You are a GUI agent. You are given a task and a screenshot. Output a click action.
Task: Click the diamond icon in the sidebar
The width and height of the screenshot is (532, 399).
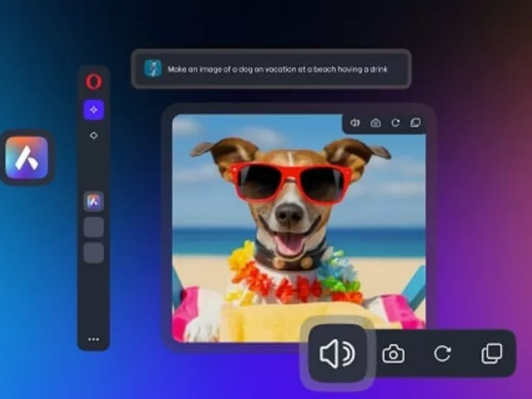(93, 135)
